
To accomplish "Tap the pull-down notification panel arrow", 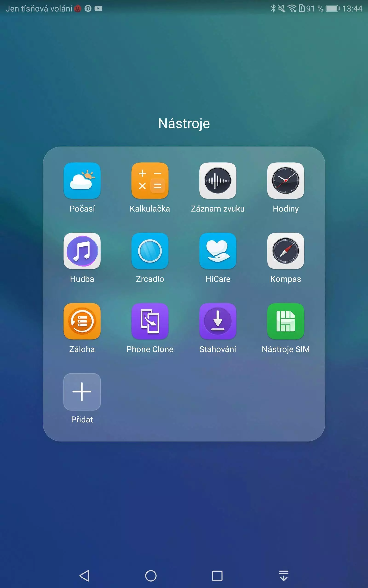I will [x=284, y=576].
